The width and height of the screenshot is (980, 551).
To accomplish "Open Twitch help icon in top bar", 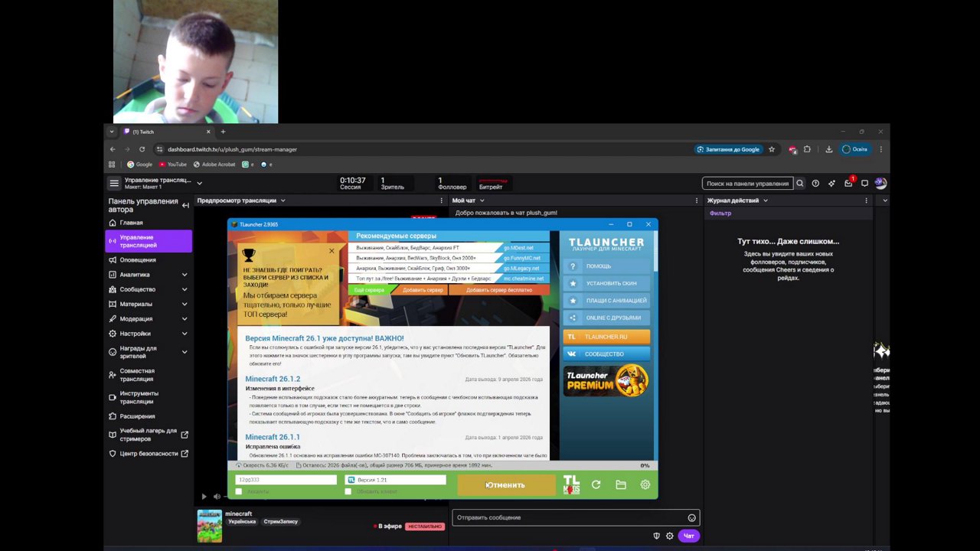I will click(815, 184).
